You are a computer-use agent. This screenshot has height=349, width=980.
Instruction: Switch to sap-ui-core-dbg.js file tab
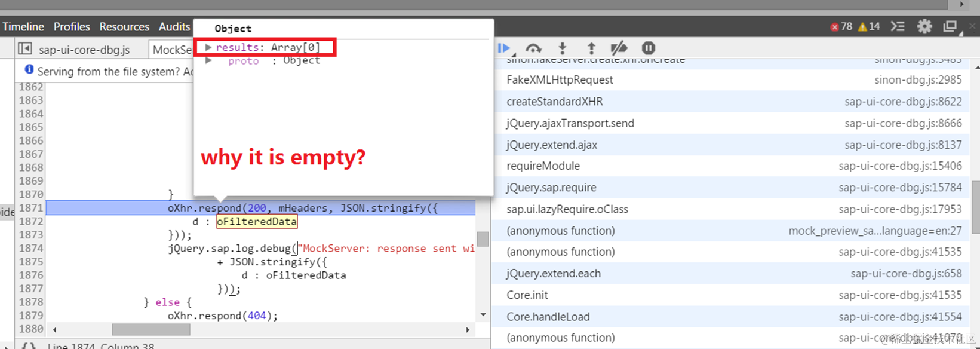pos(84,50)
